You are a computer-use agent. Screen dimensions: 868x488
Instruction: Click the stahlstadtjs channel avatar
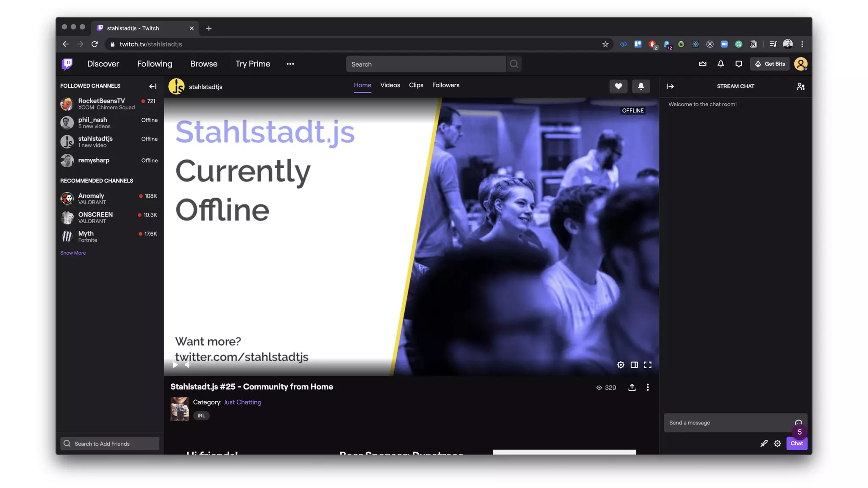(177, 86)
